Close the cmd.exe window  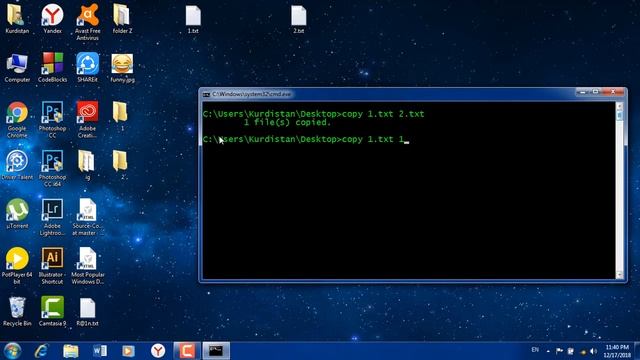[613, 92]
